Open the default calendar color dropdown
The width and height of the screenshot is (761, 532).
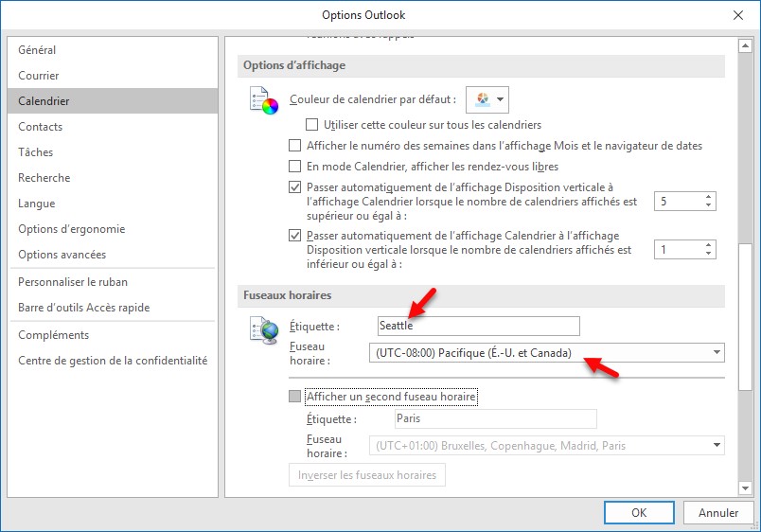pyautogui.click(x=487, y=99)
